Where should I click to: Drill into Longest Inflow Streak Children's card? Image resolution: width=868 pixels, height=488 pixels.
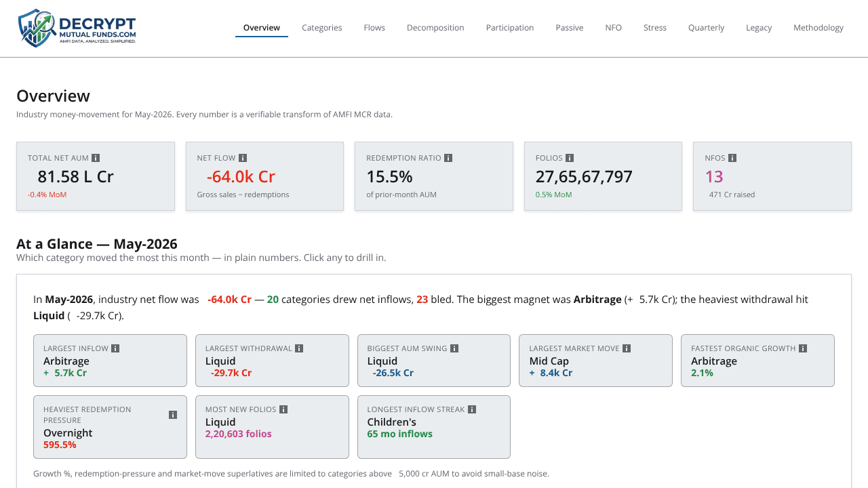(434, 427)
